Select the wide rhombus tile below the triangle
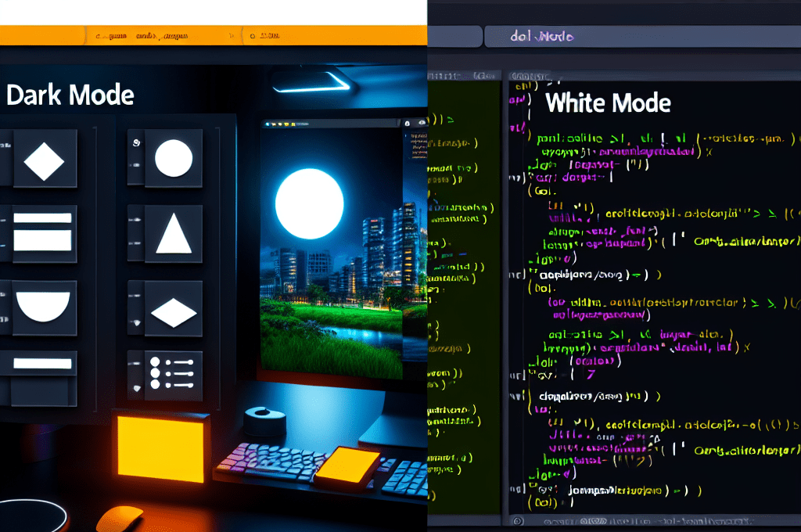 click(174, 309)
